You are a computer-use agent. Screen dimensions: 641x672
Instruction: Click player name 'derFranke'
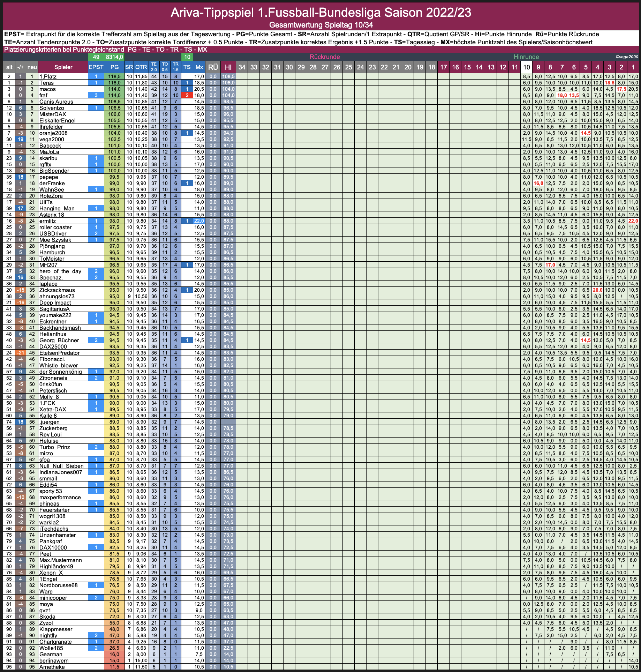pyautogui.click(x=52, y=183)
